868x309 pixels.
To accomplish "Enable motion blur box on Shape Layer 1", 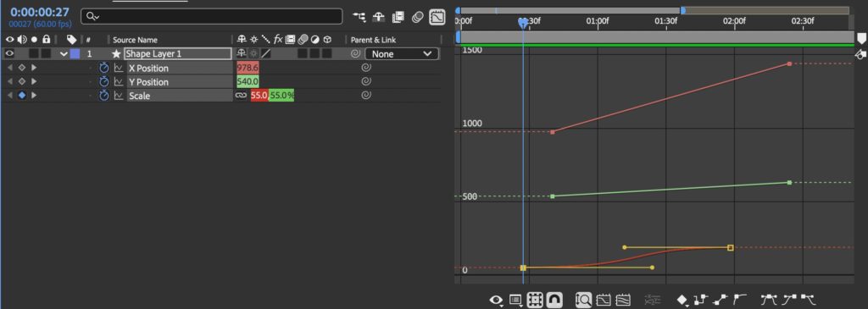I will click(x=303, y=53).
